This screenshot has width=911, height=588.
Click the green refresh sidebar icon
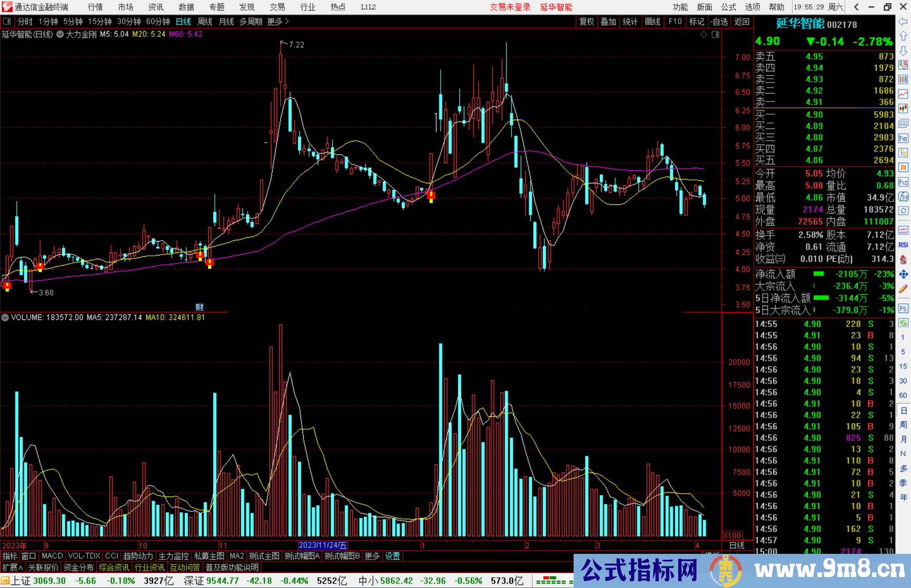coord(903,323)
